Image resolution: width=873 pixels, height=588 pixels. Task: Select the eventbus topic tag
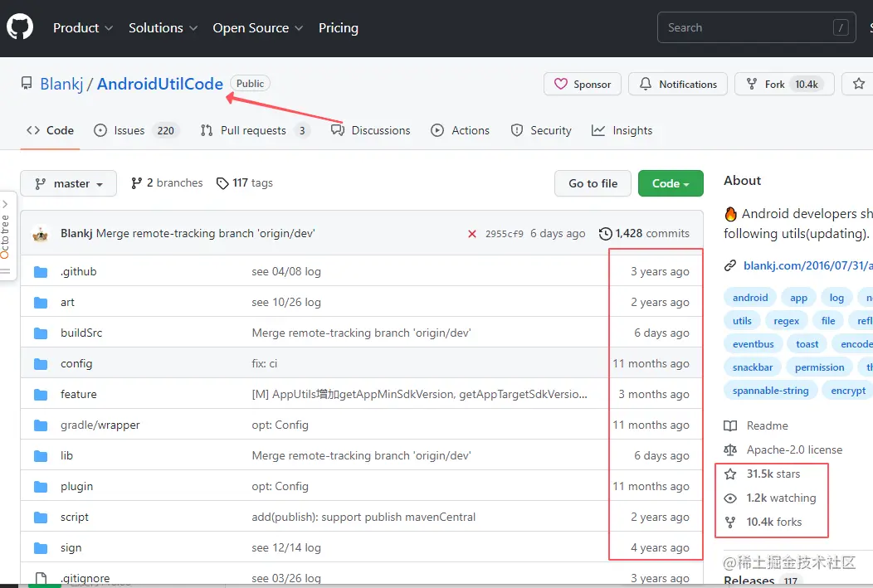click(753, 344)
